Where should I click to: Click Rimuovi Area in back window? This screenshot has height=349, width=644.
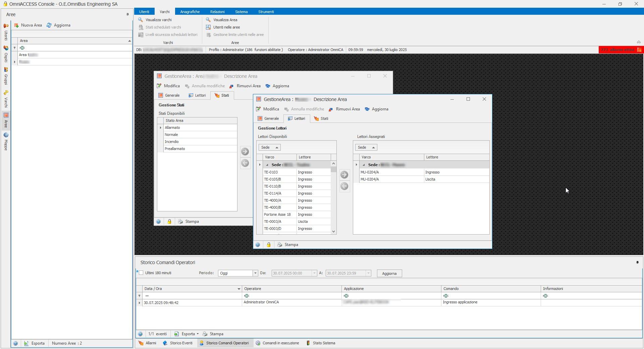245,86
